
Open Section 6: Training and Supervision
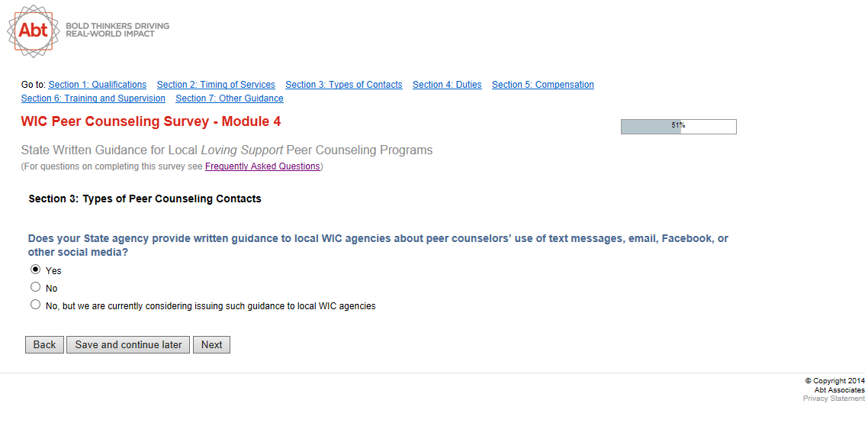(x=93, y=98)
